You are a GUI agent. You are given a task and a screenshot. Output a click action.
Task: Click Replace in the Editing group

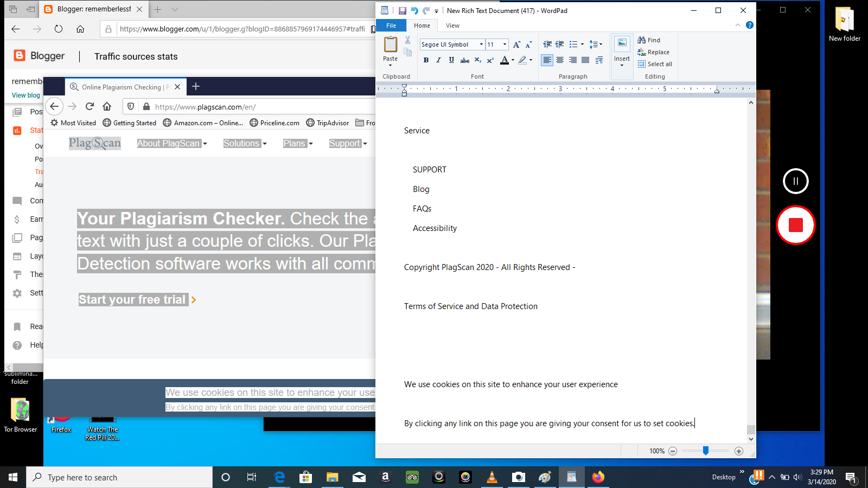653,52
